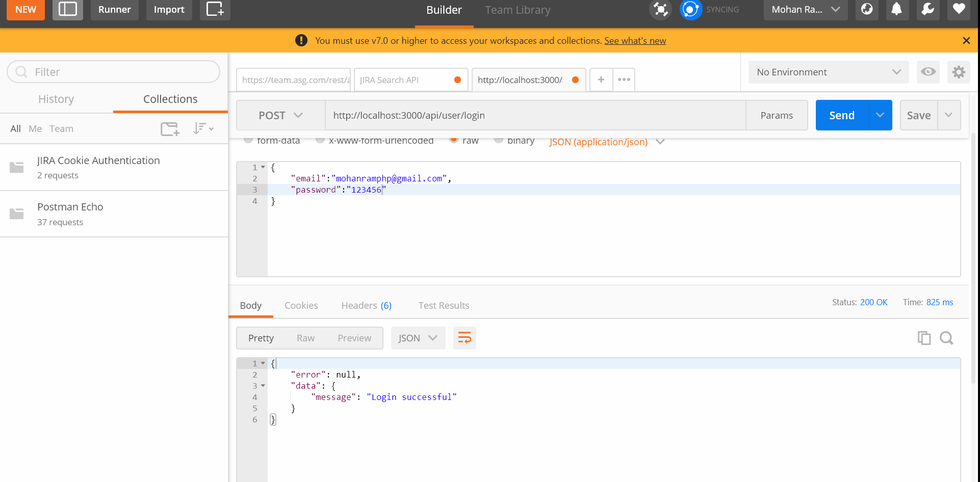980x482 pixels.
Task: Toggle the sidebar layout icon
Action: [x=67, y=9]
